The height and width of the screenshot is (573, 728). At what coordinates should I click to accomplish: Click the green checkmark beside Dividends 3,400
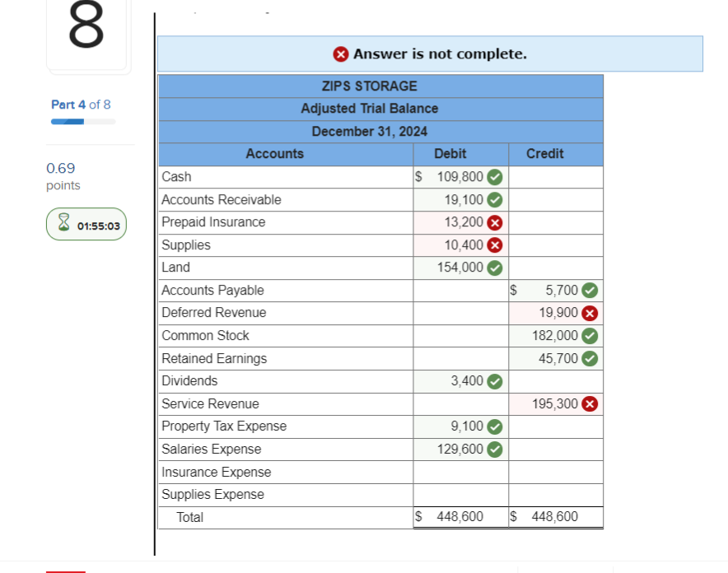pyautogui.click(x=495, y=381)
